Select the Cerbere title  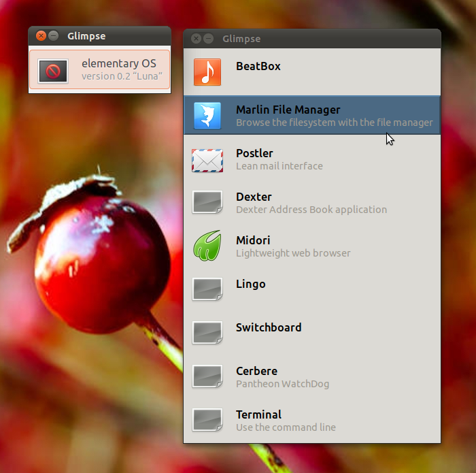tap(256, 371)
